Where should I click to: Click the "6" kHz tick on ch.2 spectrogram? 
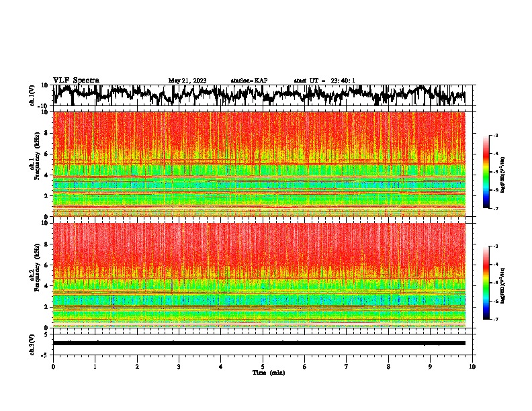click(46, 265)
